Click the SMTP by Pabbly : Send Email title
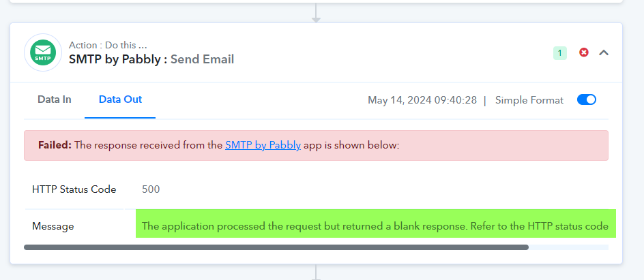The width and height of the screenshot is (644, 280). pyautogui.click(x=151, y=59)
